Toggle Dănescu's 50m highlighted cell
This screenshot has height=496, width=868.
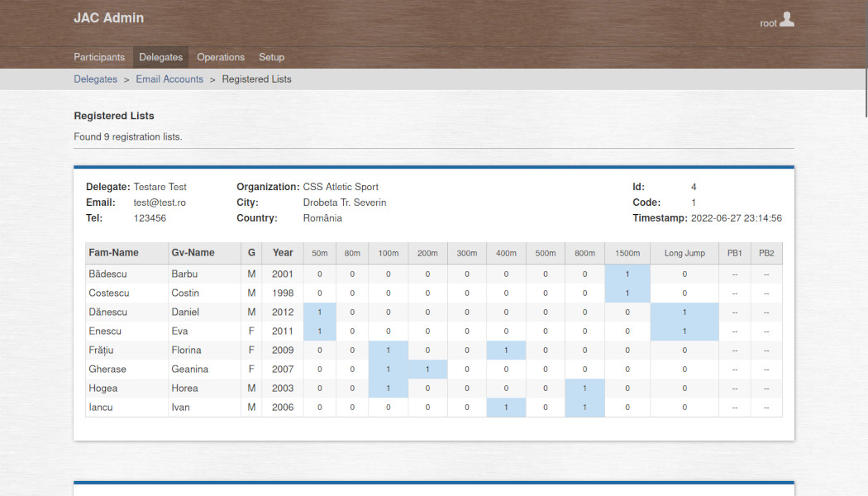click(x=320, y=312)
